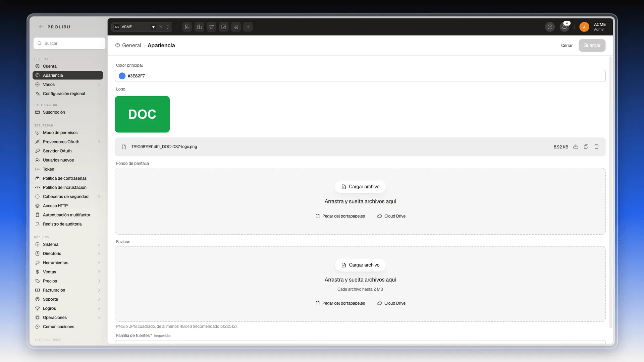Click the orange user avatar
The width and height of the screenshot is (644, 362).
584,27
